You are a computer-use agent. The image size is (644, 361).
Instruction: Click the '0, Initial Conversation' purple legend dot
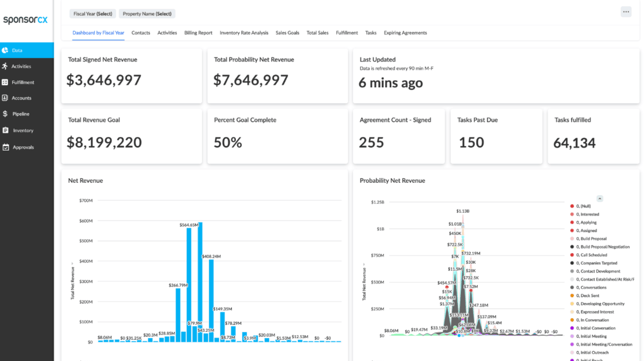pos(572,328)
